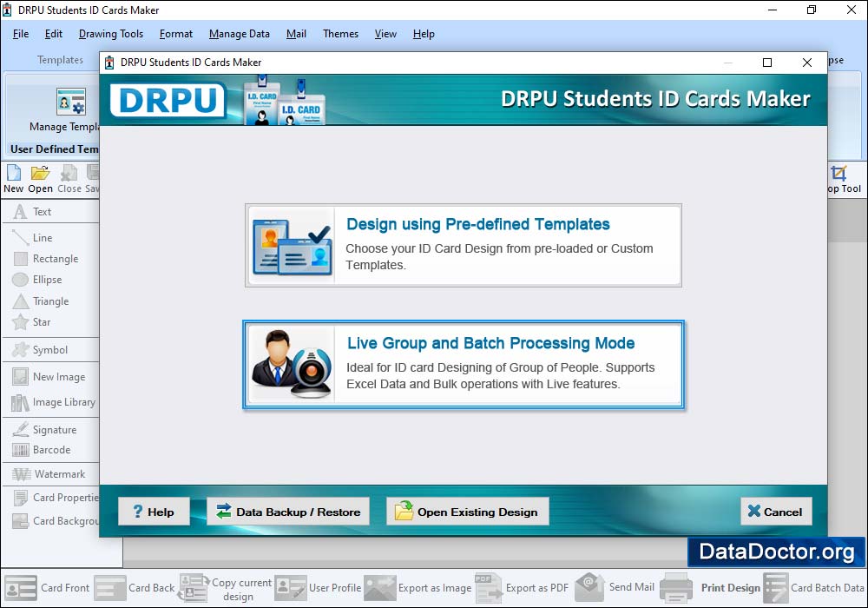
Task: Open the Manage Data menu
Action: point(240,34)
